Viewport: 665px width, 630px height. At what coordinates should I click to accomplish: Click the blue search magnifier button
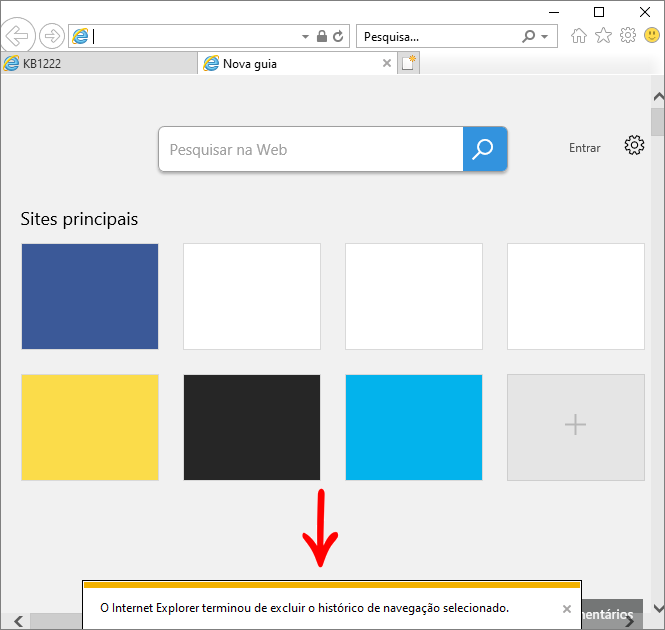(x=485, y=149)
